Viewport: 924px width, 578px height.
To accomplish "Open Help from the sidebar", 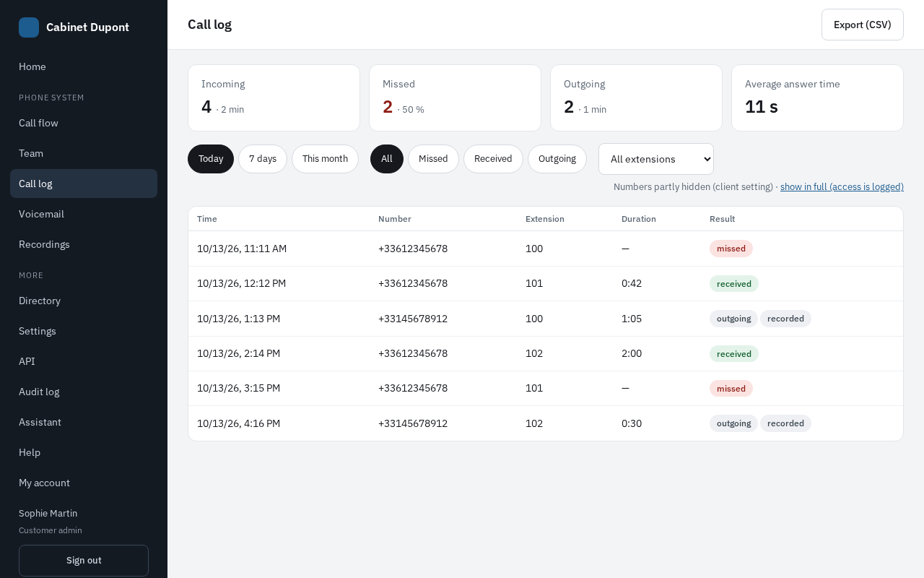I will pyautogui.click(x=84, y=452).
